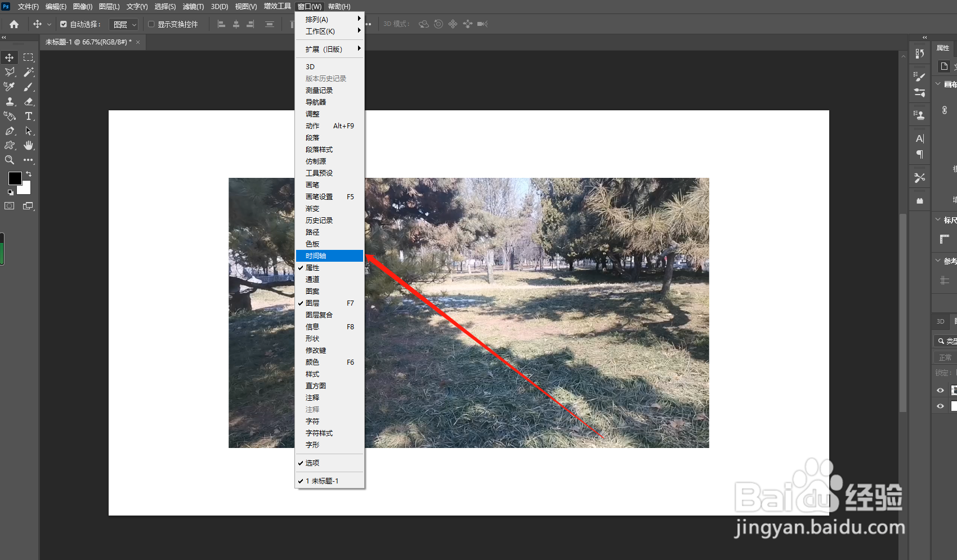Choose 动作 (Actions) from the Window menu
The height and width of the screenshot is (560, 957).
pos(330,126)
